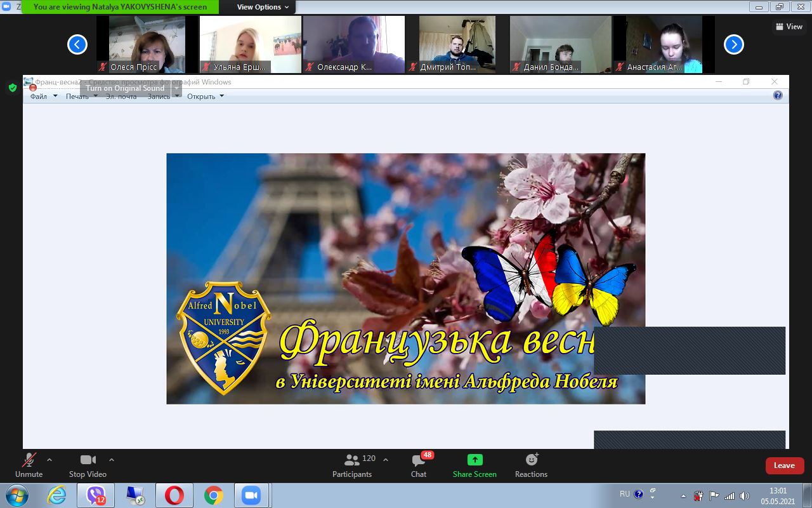Leave the Zoom meeting
Image resolution: width=812 pixels, height=508 pixels.
(x=784, y=465)
